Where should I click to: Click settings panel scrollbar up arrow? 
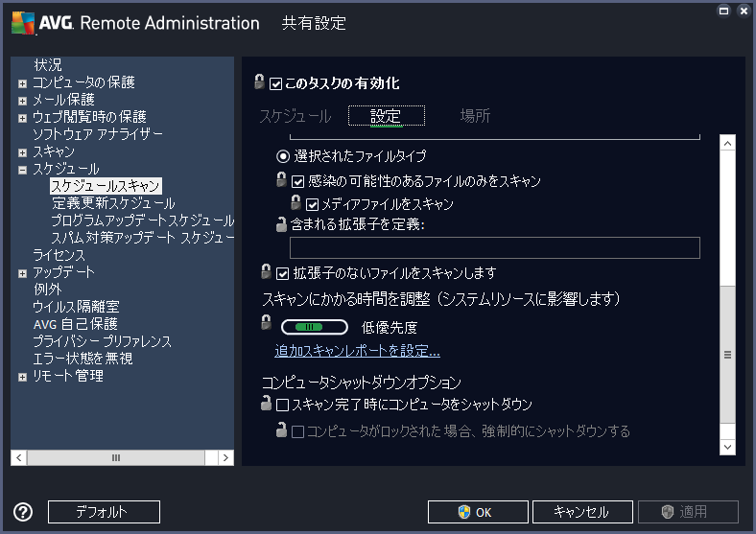click(727, 143)
